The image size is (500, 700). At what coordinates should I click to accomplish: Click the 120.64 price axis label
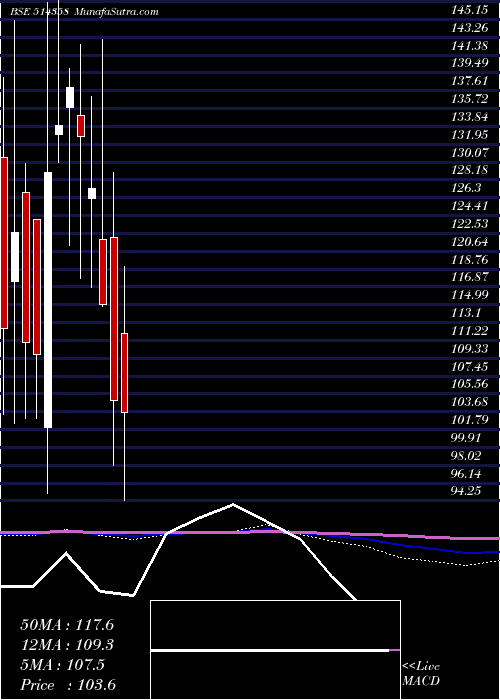[x=472, y=242]
